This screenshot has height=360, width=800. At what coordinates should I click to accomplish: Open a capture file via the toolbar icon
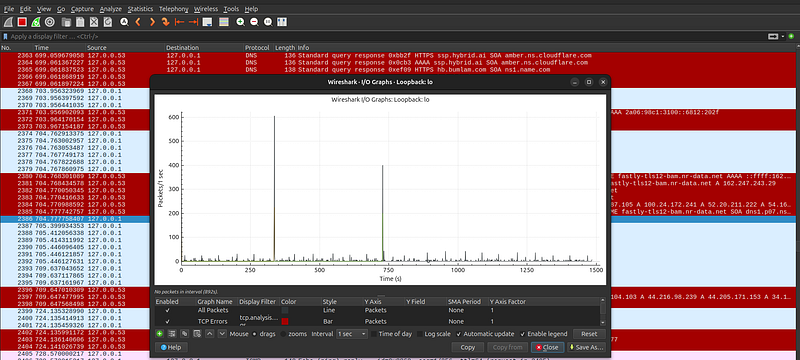point(66,22)
